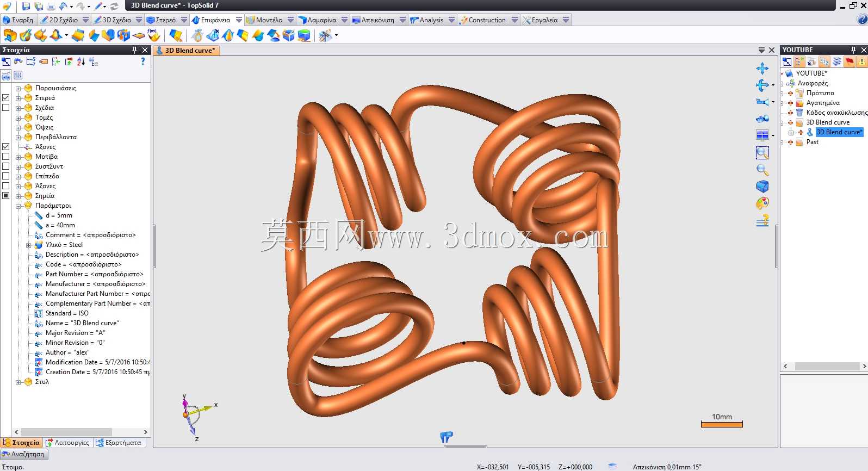Check the checkbox next to Σχέδια
Viewport: 868px width, 471px height.
click(x=6, y=108)
